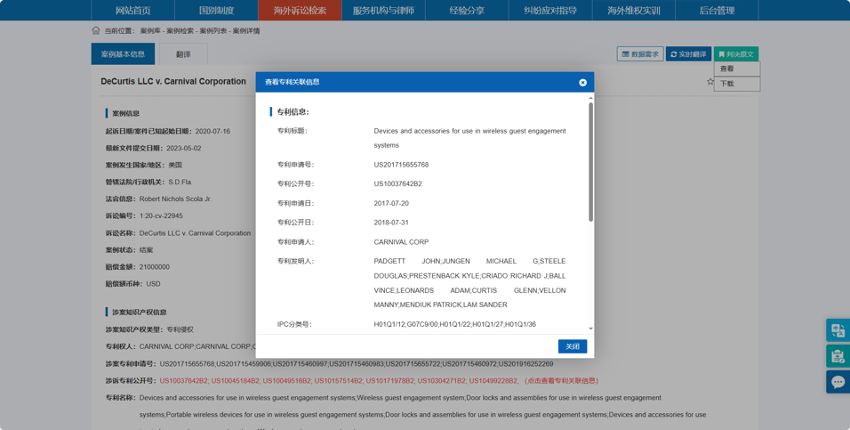Go to 网站首页 in the top navigation
Viewport: 850px width, 430px height.
133,10
